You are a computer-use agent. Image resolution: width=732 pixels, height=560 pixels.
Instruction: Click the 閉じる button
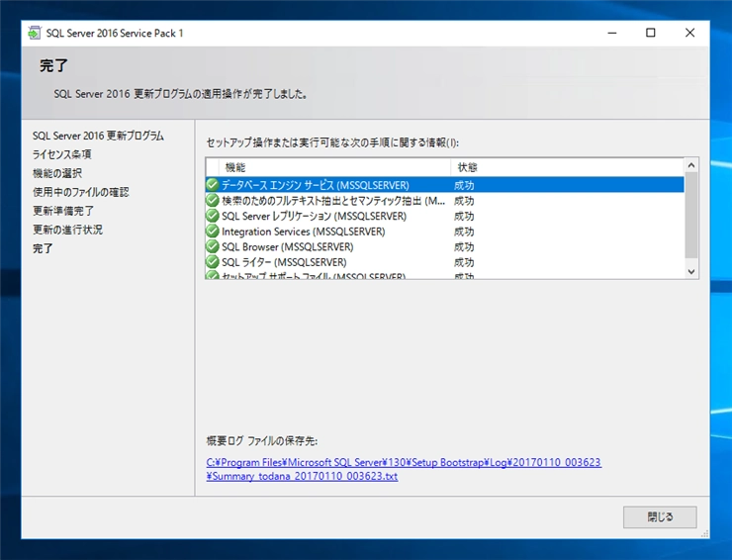pyautogui.click(x=660, y=517)
